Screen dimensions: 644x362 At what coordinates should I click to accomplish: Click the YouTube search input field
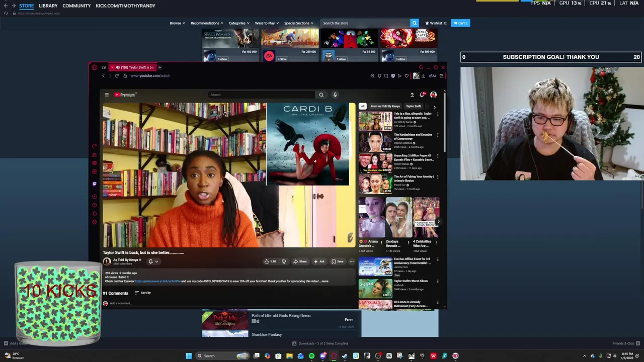point(261,95)
